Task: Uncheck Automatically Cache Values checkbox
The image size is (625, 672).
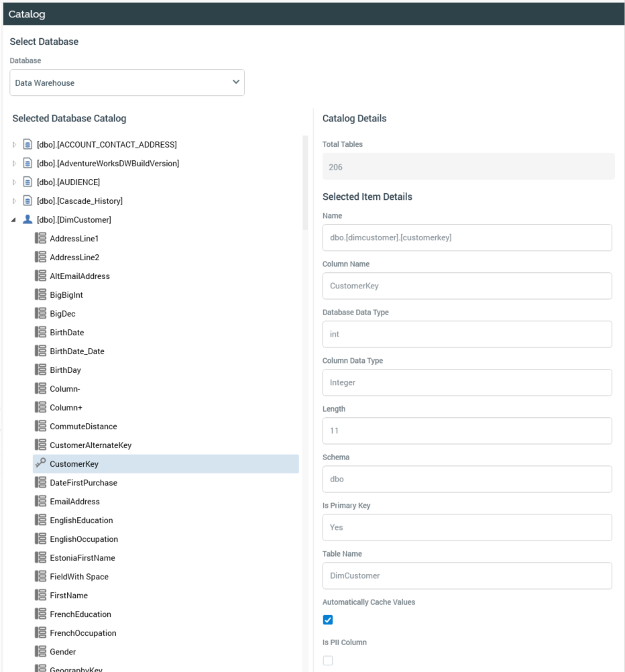Action: point(328,620)
